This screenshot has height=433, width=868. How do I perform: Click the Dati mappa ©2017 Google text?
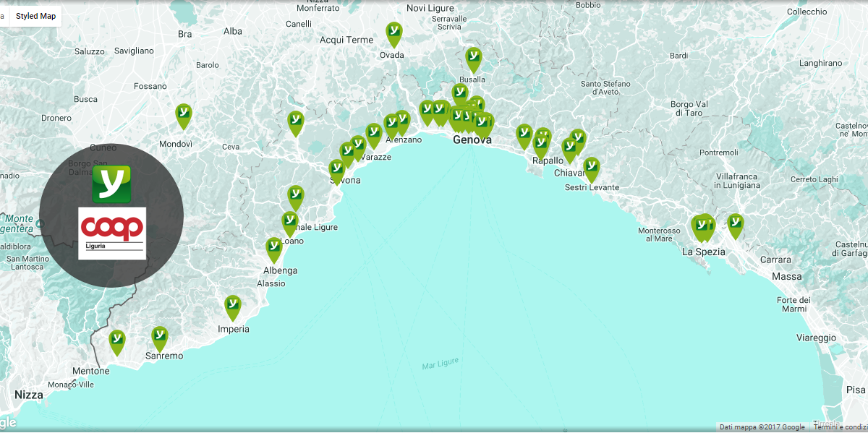click(762, 427)
